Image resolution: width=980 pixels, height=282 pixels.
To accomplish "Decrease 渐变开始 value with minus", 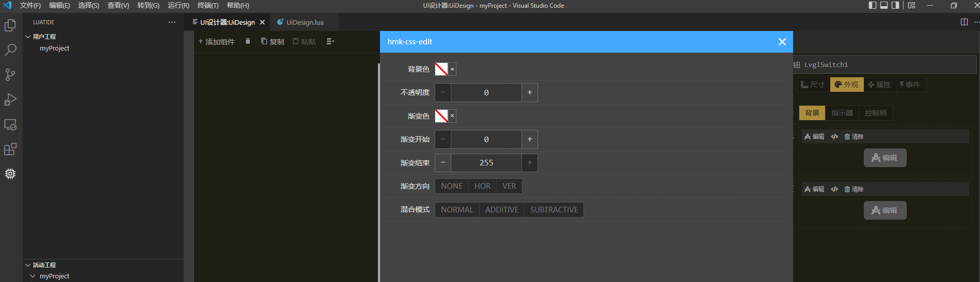I will click(x=443, y=140).
